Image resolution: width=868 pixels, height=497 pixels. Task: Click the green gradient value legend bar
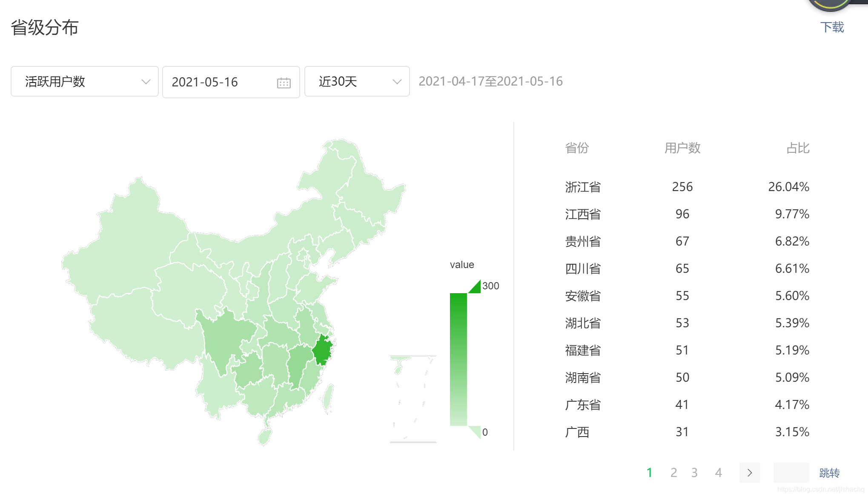pyautogui.click(x=458, y=360)
